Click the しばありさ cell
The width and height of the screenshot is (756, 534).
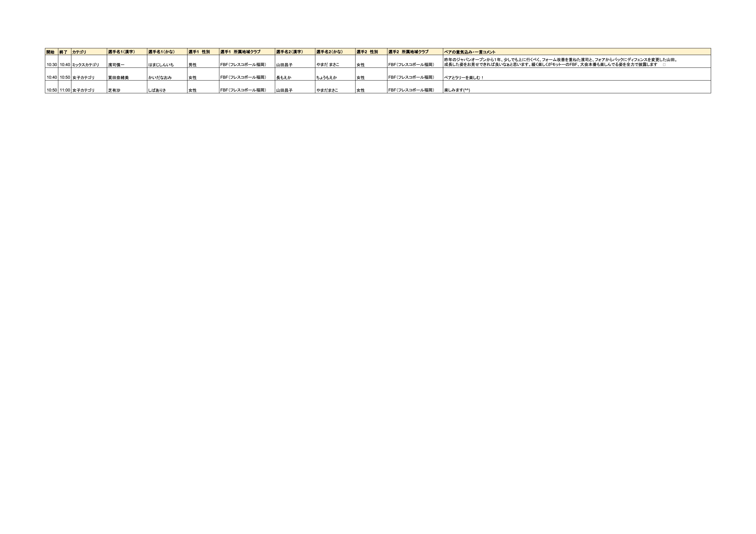coord(157,90)
